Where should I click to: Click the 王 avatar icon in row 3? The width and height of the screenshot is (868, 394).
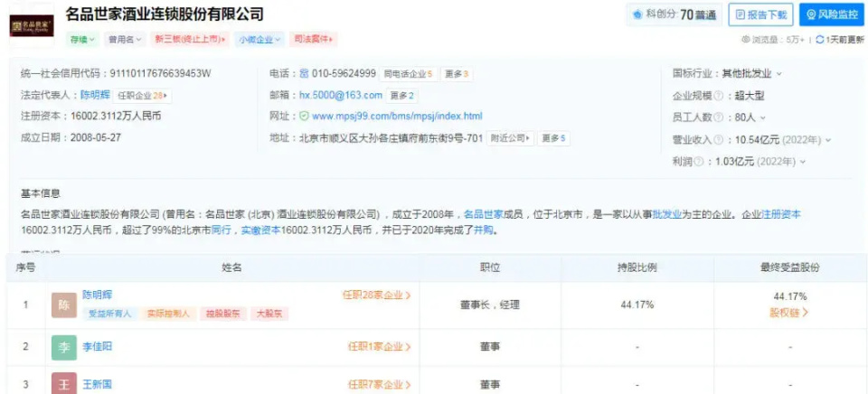64,384
